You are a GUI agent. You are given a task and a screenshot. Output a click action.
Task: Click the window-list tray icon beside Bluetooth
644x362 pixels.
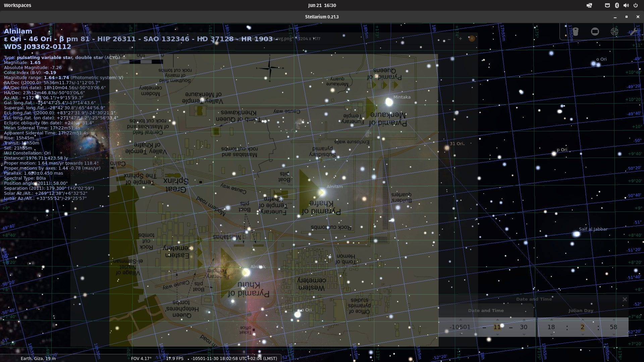tap(607, 5)
